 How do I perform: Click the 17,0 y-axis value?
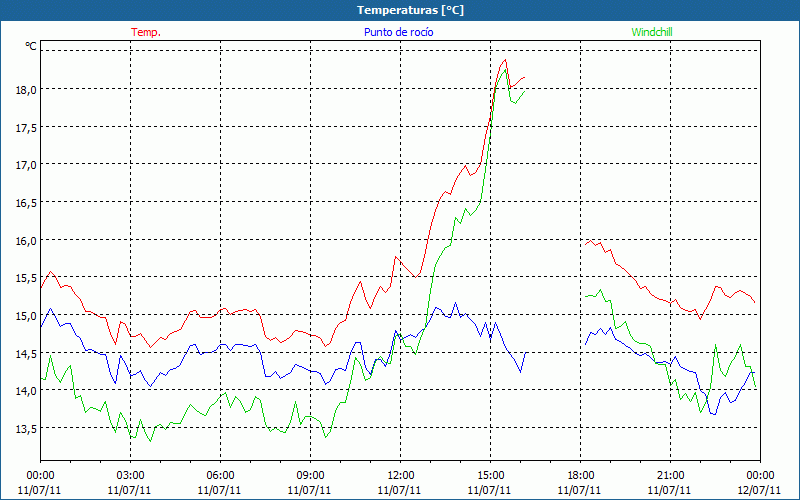[x=27, y=165]
